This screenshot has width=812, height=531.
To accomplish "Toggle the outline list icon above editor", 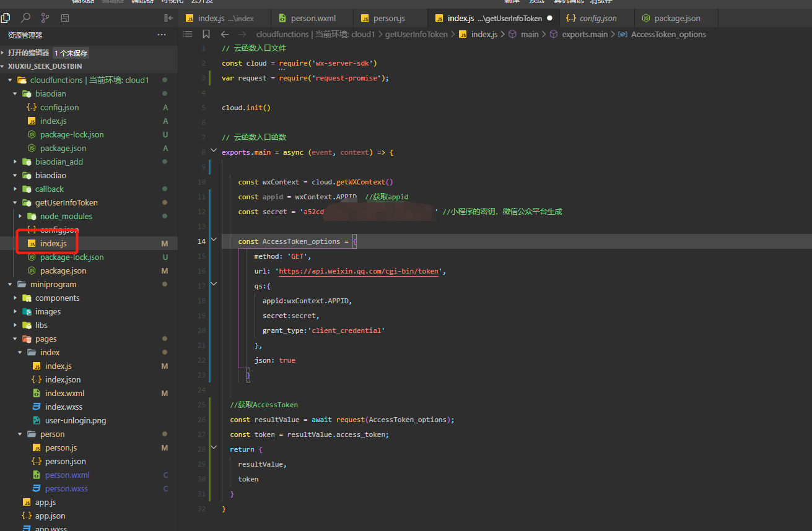I will 188,34.
